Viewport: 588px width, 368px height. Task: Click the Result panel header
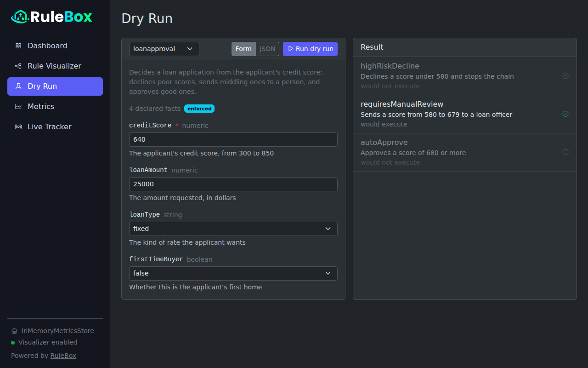[x=465, y=47]
